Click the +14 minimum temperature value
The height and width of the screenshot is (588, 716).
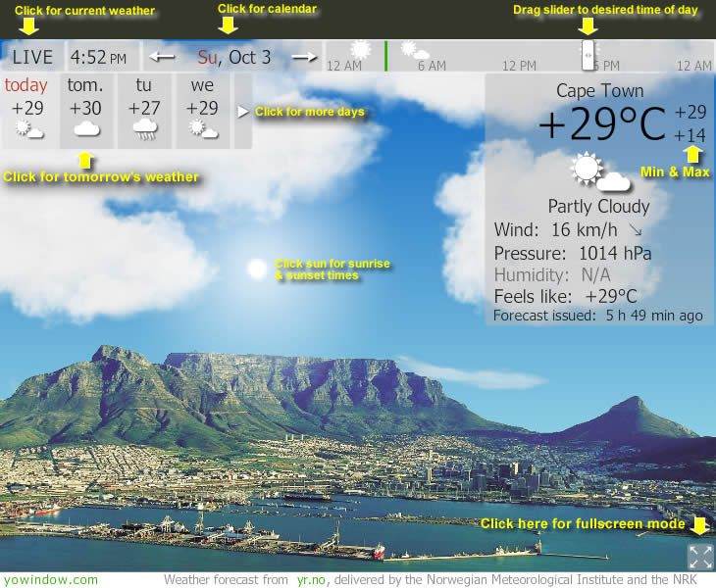tap(690, 135)
